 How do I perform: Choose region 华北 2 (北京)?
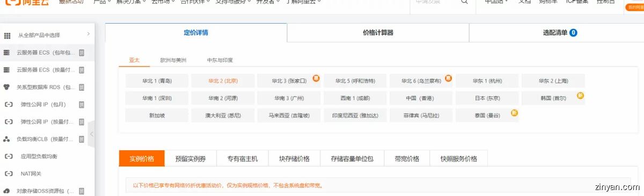coord(223,81)
